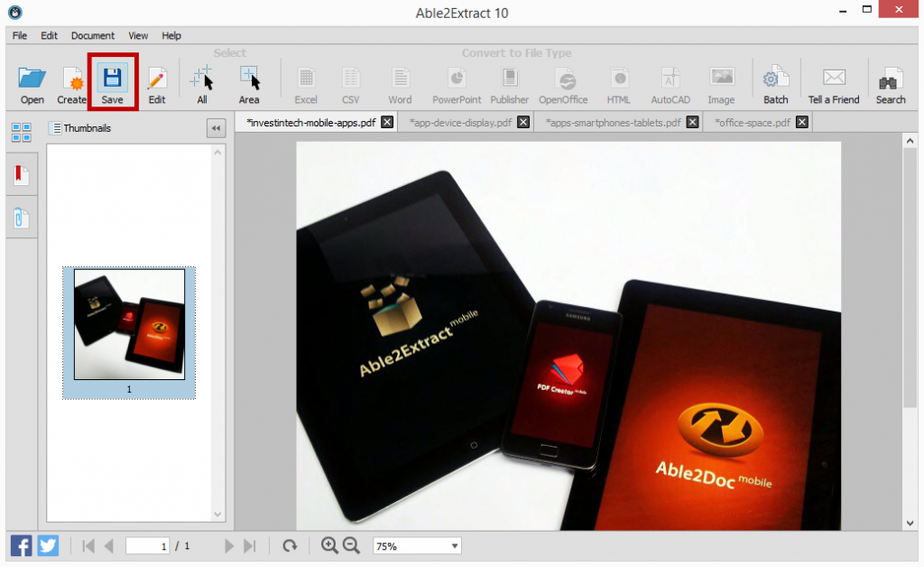Open Search binoculars tool
This screenshot has height=567, width=924.
890,79
